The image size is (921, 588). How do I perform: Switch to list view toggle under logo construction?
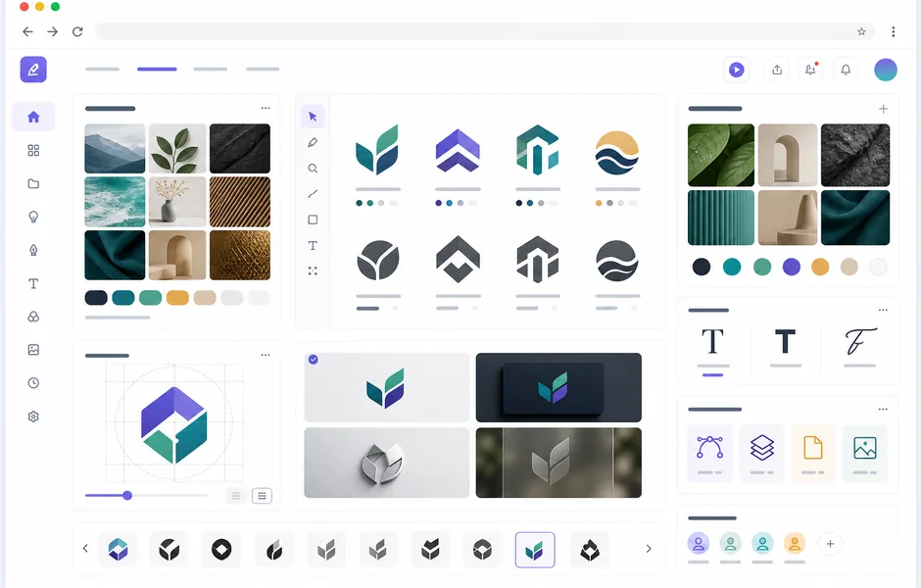pos(262,496)
